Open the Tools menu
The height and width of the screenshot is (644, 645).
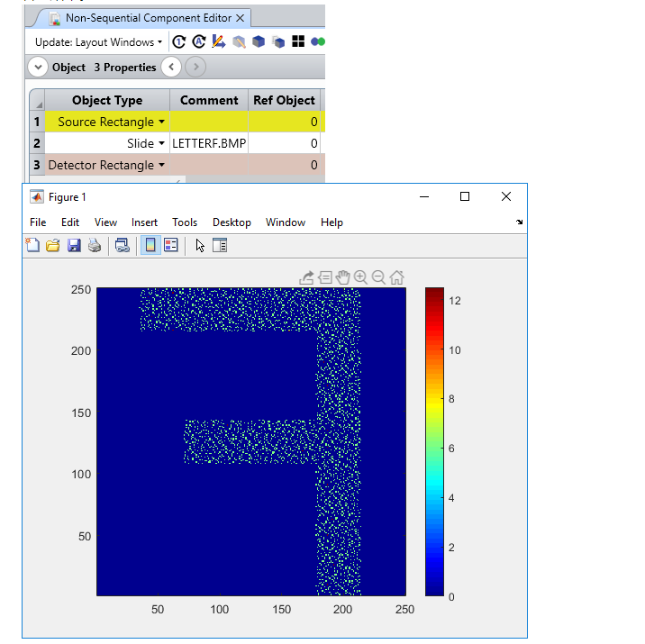(185, 222)
